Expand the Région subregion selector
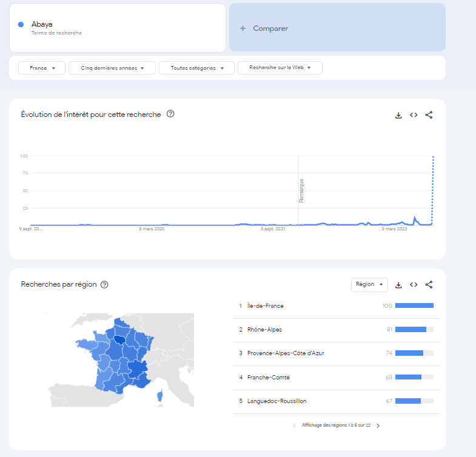Screen dimensions: 476x457 (369, 285)
